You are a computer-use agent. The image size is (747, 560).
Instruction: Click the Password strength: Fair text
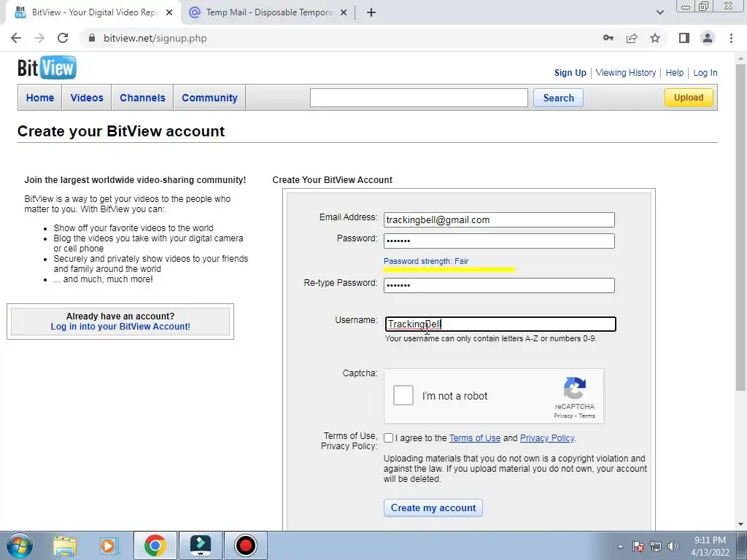click(426, 262)
